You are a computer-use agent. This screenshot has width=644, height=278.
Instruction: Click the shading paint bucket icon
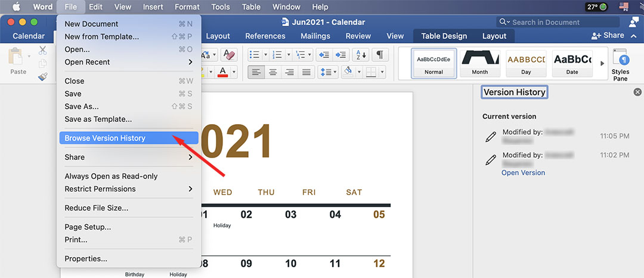[x=348, y=72]
